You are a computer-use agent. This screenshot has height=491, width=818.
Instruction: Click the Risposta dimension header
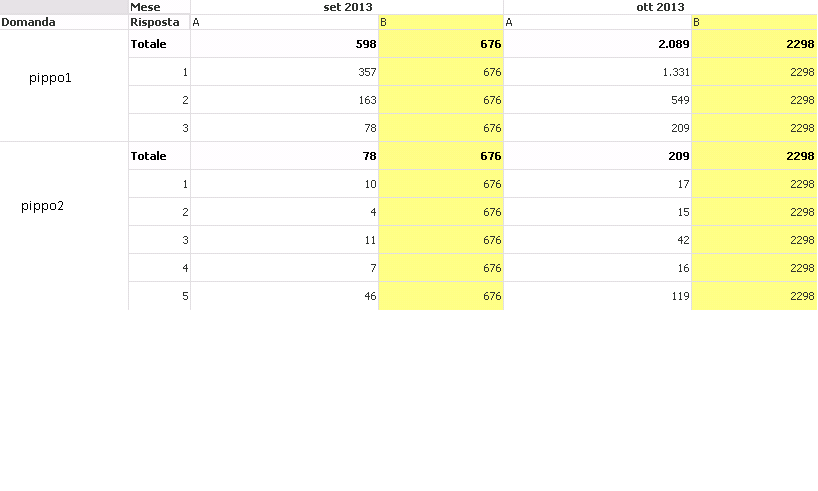point(155,21)
